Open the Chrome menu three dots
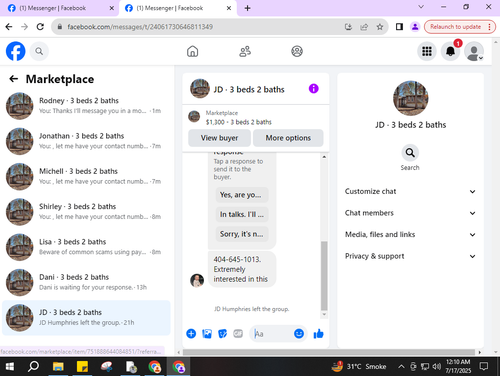The width and height of the screenshot is (500, 376). click(489, 27)
